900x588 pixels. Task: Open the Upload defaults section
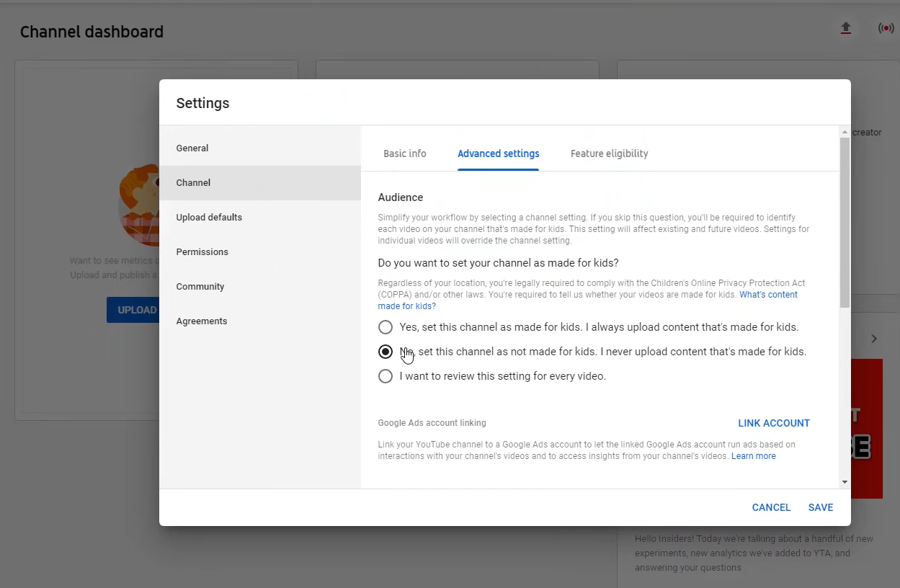260,218
